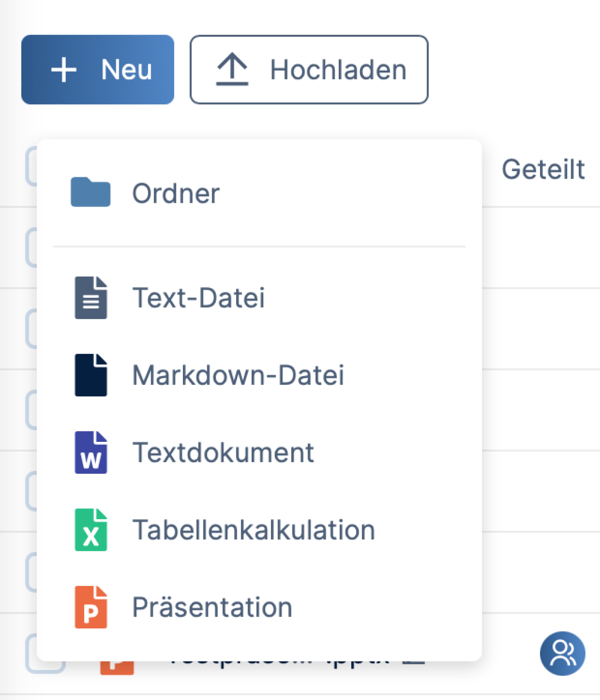Click the Hochladen button
This screenshot has width=600, height=700.
point(309,69)
